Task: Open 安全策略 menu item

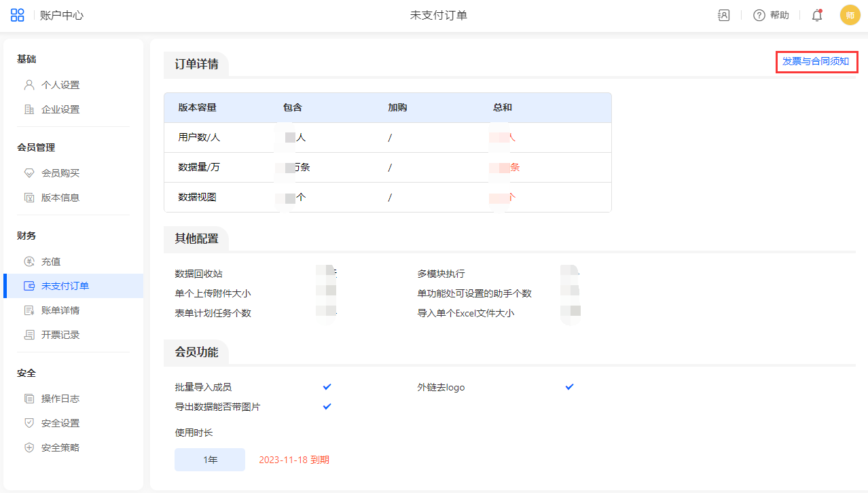Action: coord(60,448)
